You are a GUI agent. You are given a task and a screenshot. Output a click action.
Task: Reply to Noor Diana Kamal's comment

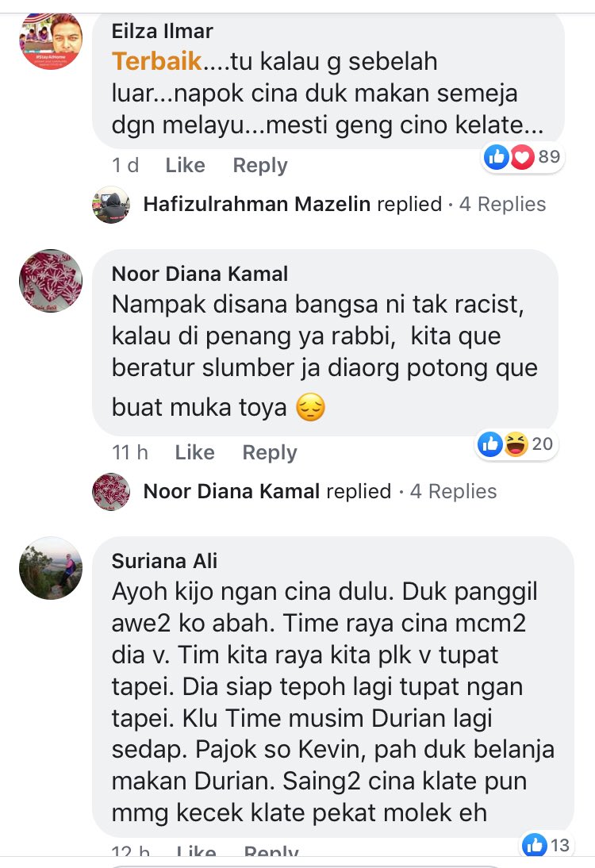click(270, 452)
